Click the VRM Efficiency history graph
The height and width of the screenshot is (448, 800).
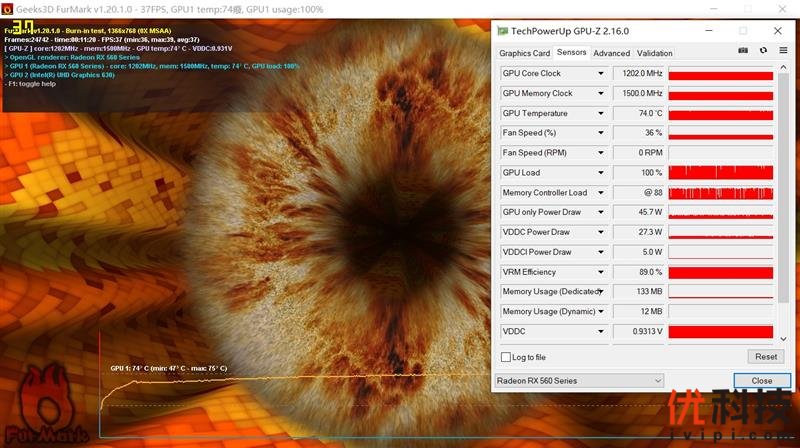[x=720, y=272]
